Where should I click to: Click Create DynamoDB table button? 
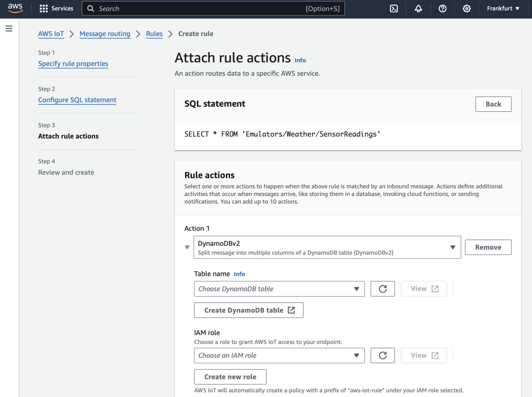pos(249,310)
